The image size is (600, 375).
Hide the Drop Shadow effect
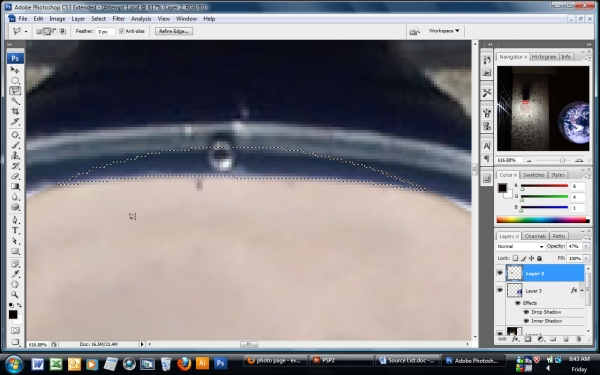526,312
